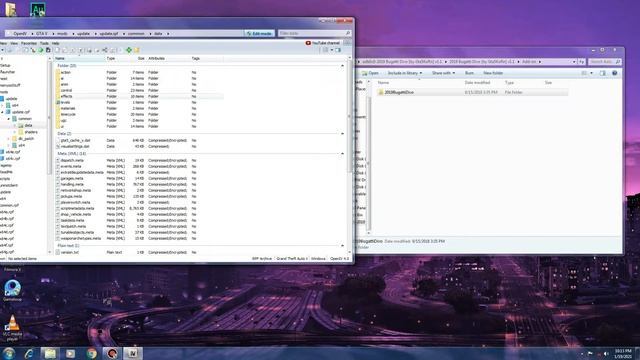Click the green add file toolbar icon

129,50
